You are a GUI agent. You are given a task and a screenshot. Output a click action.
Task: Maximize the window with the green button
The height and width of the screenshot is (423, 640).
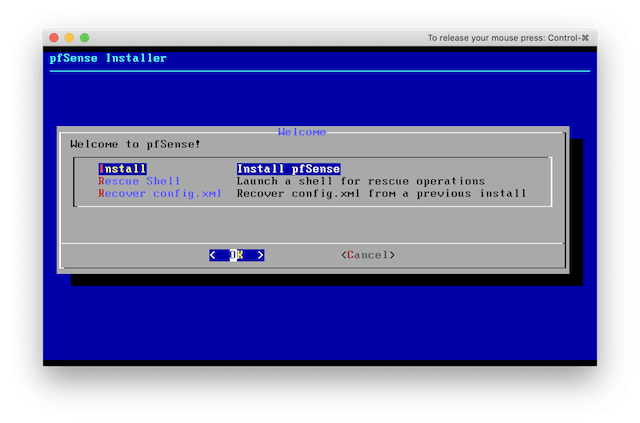(x=84, y=38)
